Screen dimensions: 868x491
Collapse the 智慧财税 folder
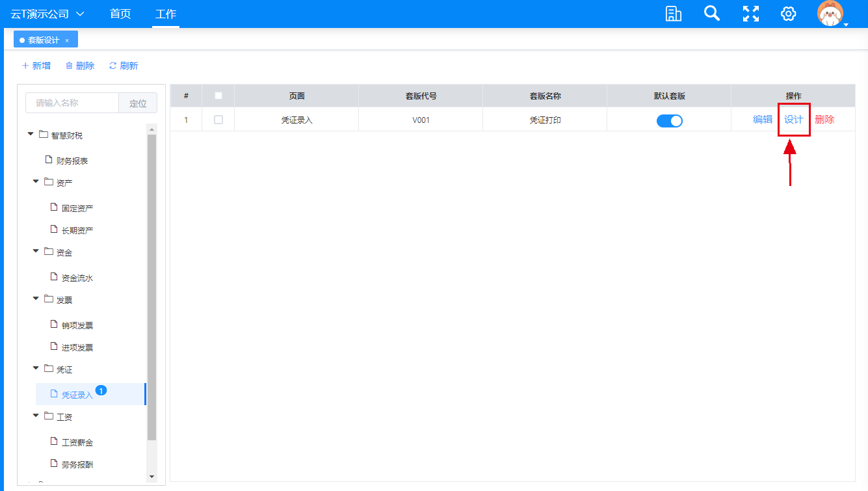click(31, 135)
